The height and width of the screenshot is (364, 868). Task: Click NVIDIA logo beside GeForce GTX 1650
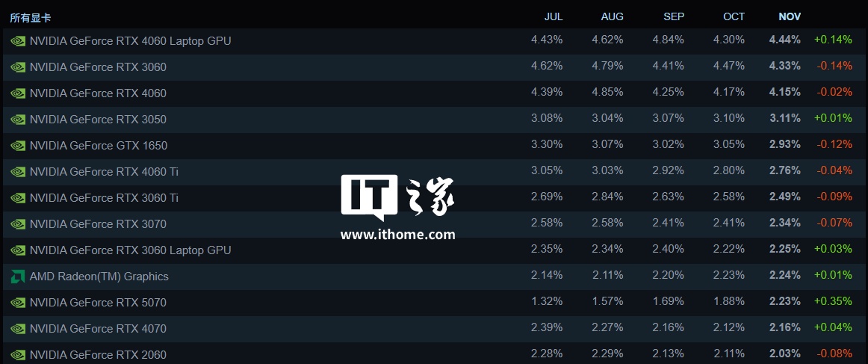18,146
